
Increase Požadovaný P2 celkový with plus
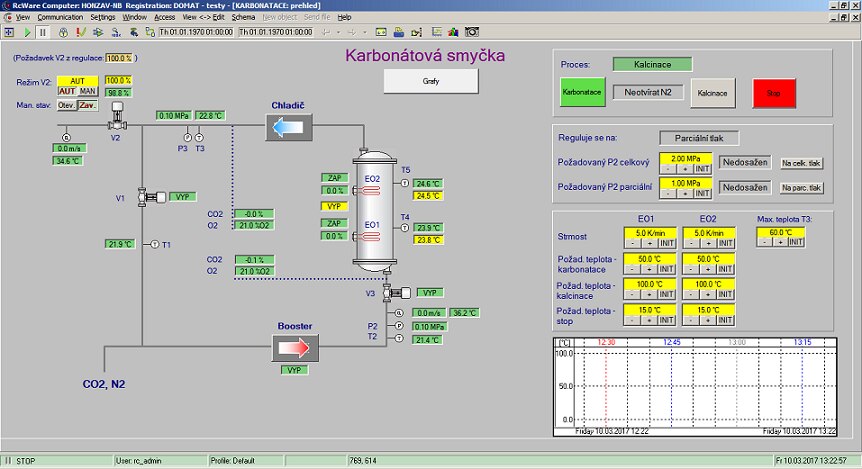pos(686,169)
